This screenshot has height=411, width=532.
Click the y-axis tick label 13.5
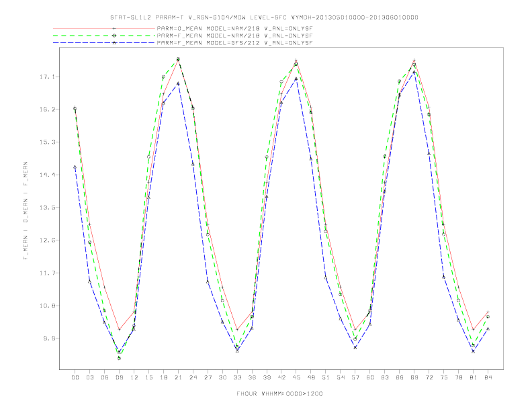pos(46,208)
